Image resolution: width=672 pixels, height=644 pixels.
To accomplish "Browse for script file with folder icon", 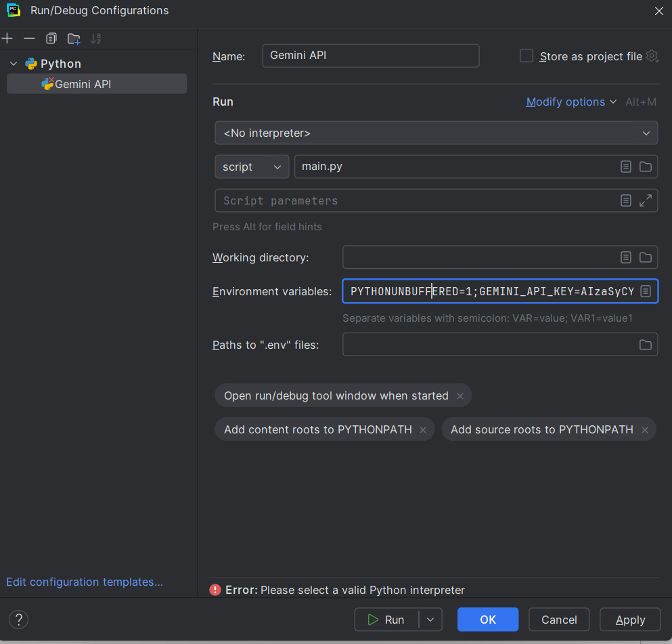I will pos(646,167).
